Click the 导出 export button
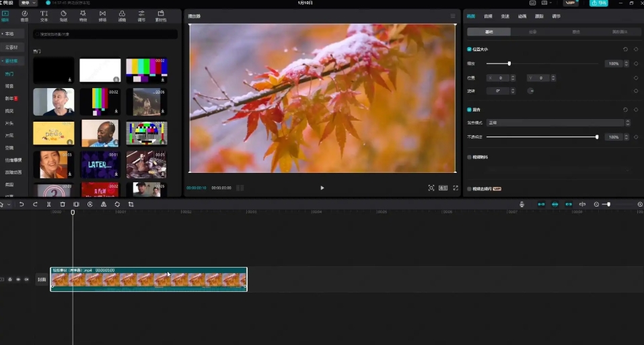The height and width of the screenshot is (345, 644). click(598, 3)
